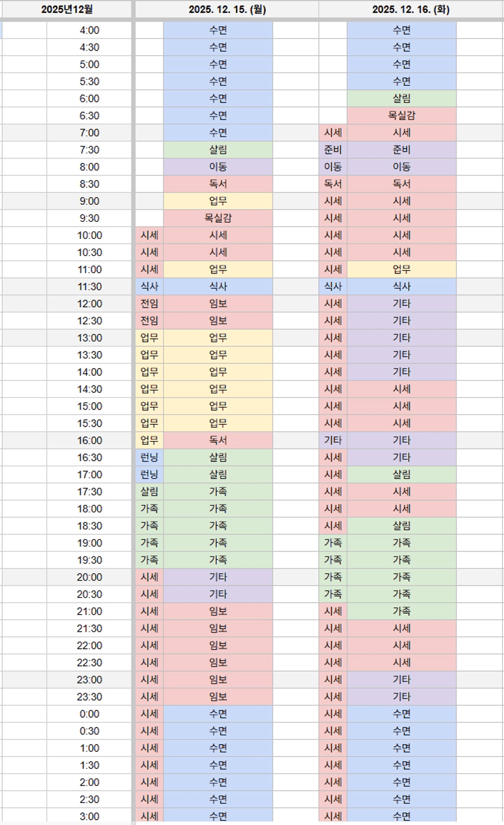Select Tuesday's green 살림 cell at 6:00

[402, 99]
